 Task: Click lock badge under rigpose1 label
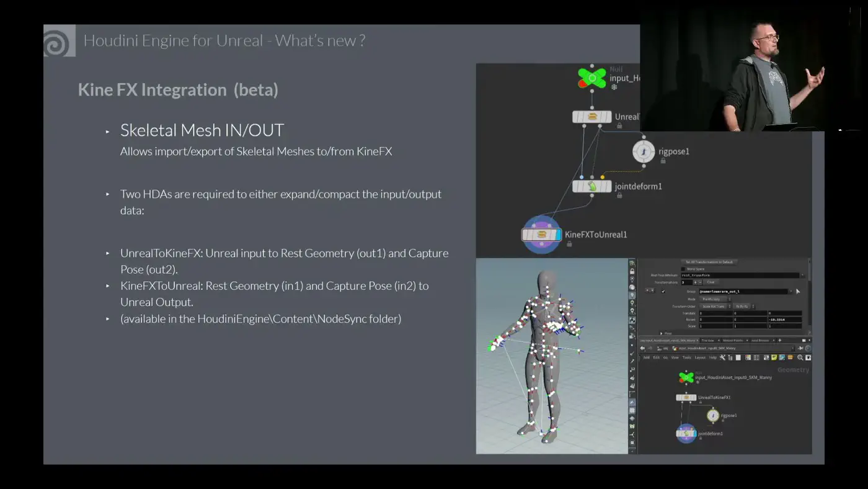click(x=663, y=161)
